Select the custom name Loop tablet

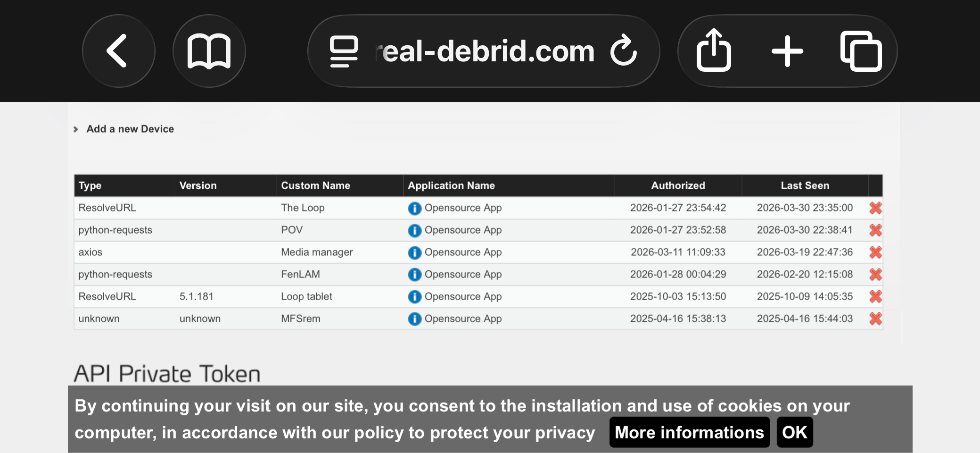click(x=306, y=296)
